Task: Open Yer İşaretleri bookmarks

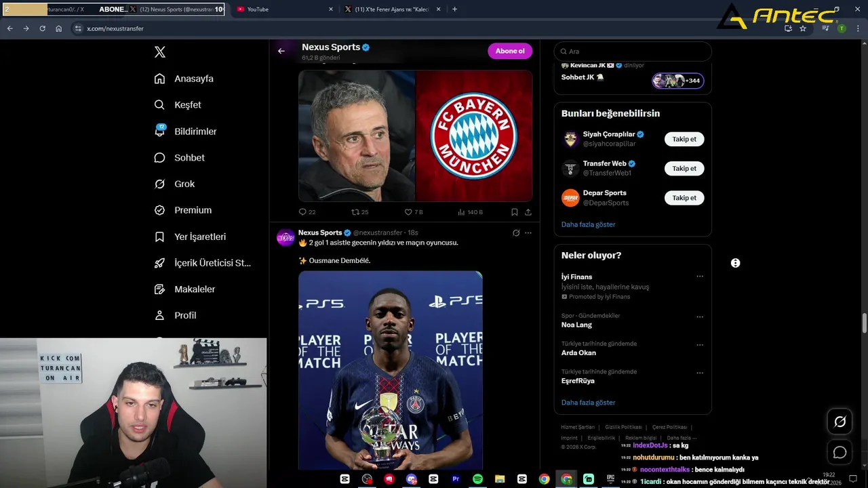Action: click(x=190, y=237)
